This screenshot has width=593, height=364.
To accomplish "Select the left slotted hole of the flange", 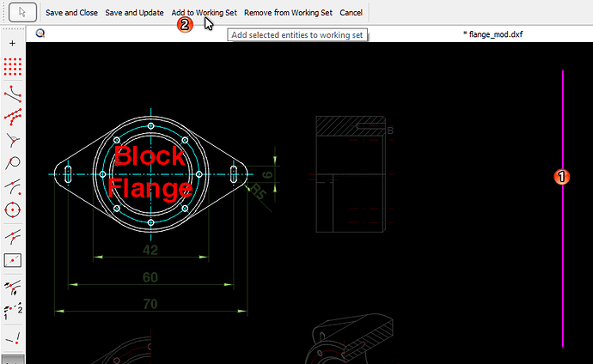I will pyautogui.click(x=68, y=174).
